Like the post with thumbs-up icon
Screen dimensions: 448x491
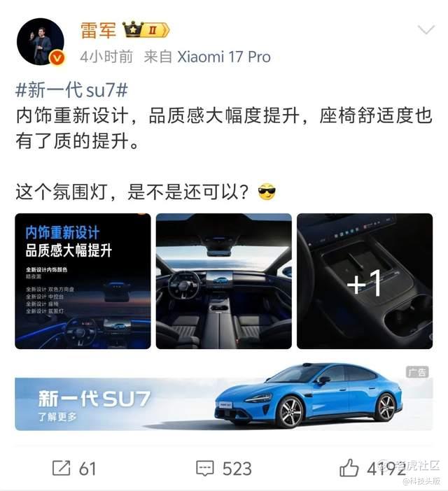(349, 467)
